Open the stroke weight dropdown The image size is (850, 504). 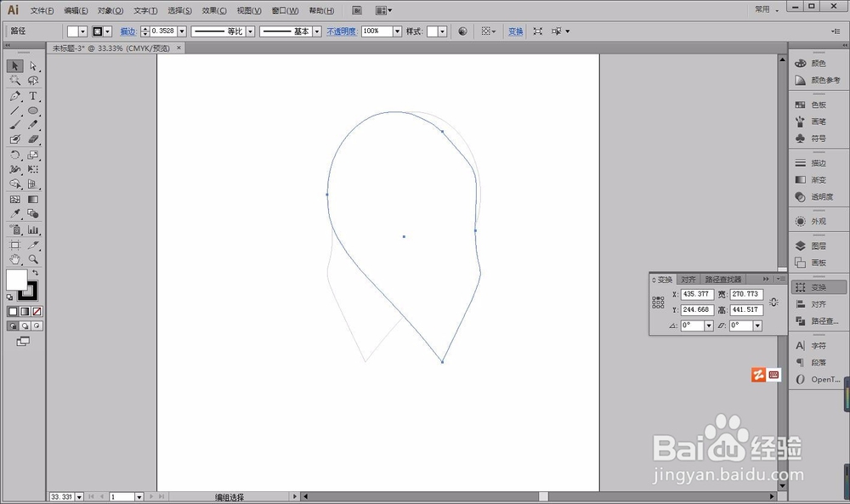point(182,31)
